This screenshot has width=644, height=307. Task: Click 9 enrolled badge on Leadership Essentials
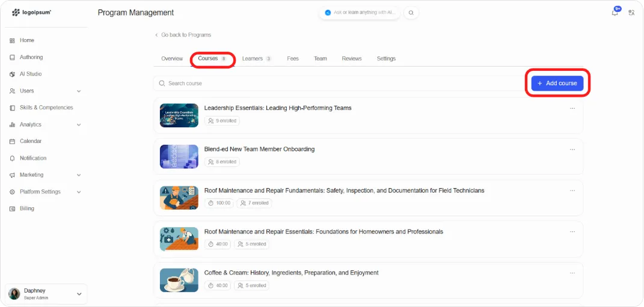(x=222, y=121)
